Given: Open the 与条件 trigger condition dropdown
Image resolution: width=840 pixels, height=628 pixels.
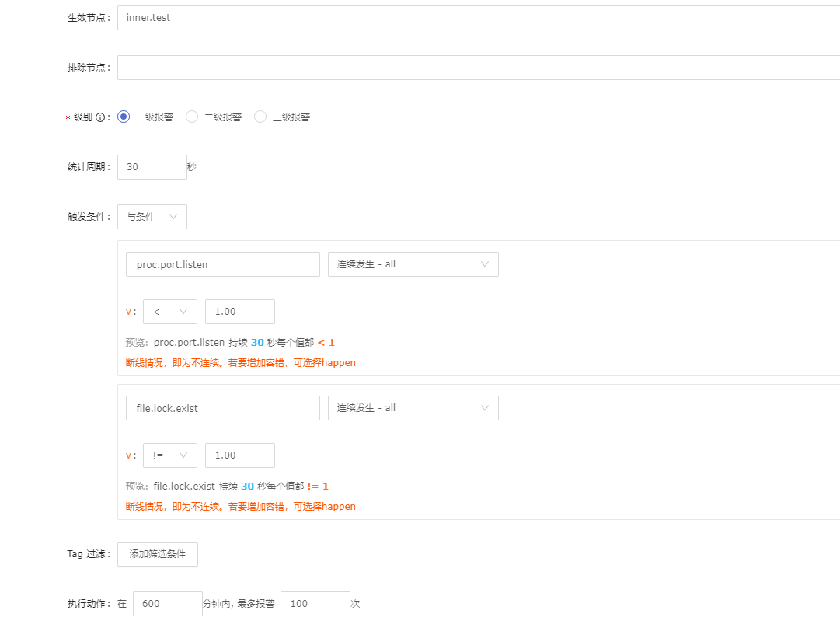Looking at the screenshot, I should coord(152,217).
